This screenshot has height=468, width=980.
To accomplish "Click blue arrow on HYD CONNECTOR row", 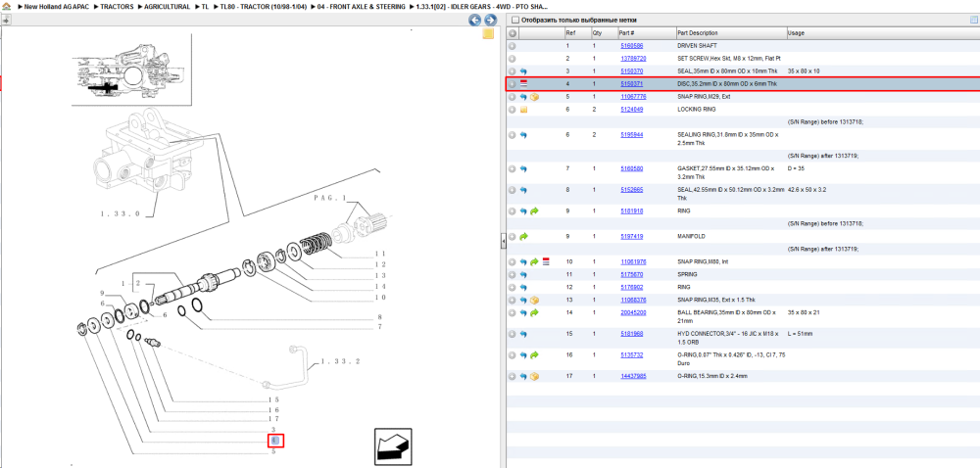I will (523, 334).
